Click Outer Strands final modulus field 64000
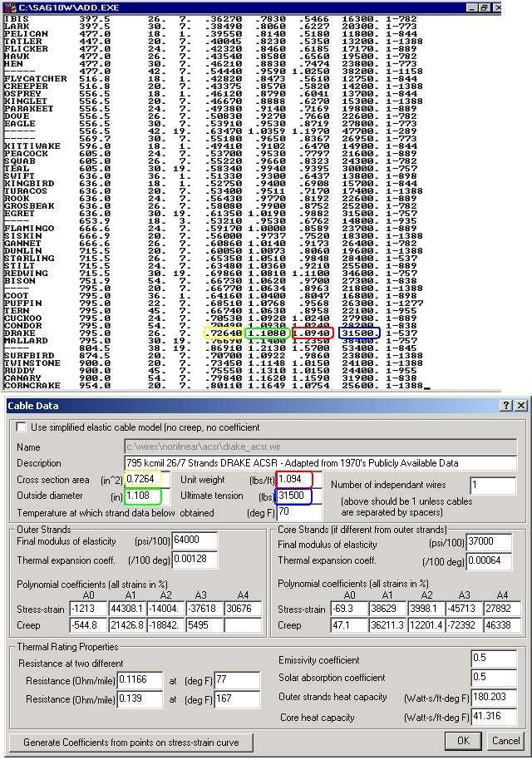Image resolution: width=532 pixels, height=760 pixels. coord(195,540)
